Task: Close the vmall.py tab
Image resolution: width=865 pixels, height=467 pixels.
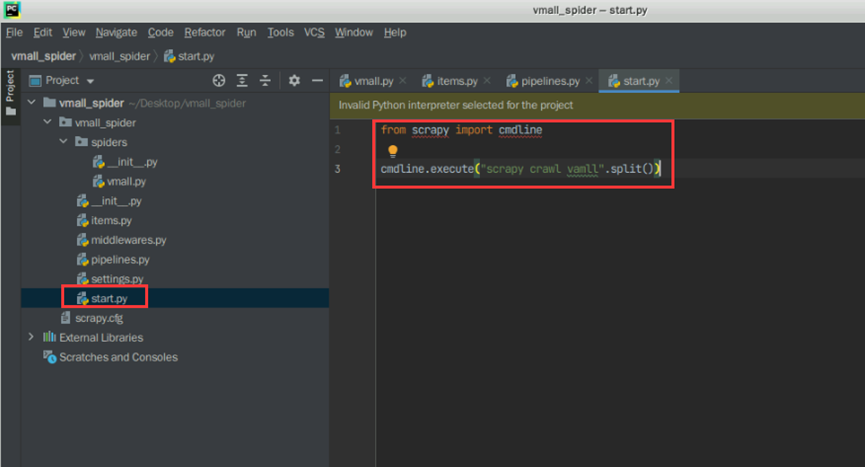Action: click(x=403, y=80)
